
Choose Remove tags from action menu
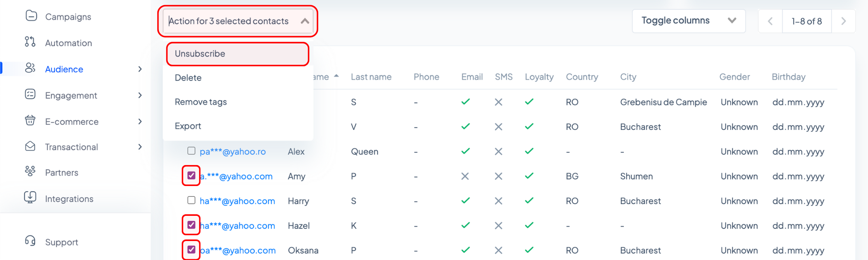coord(201,102)
